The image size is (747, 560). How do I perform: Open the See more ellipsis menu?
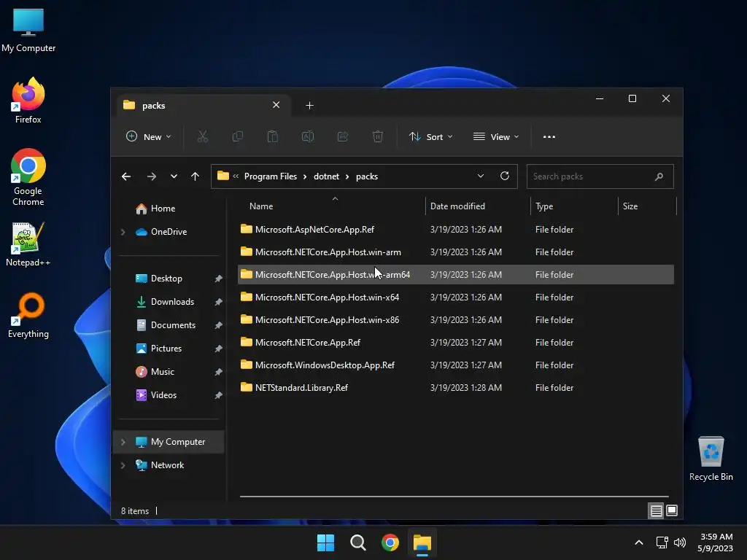(549, 136)
